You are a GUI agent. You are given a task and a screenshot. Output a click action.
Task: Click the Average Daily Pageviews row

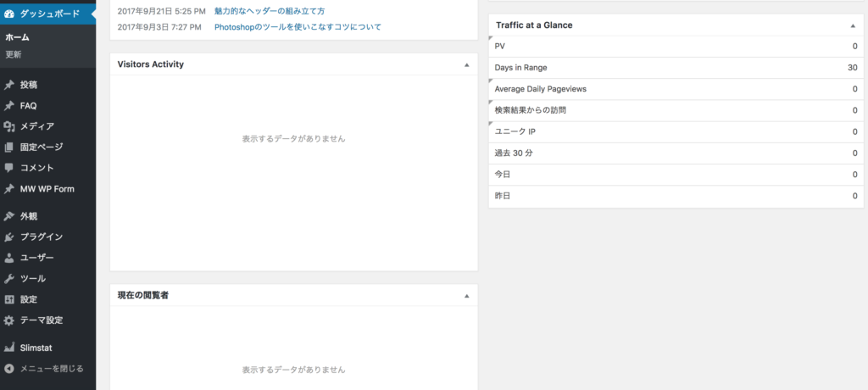tap(541, 89)
